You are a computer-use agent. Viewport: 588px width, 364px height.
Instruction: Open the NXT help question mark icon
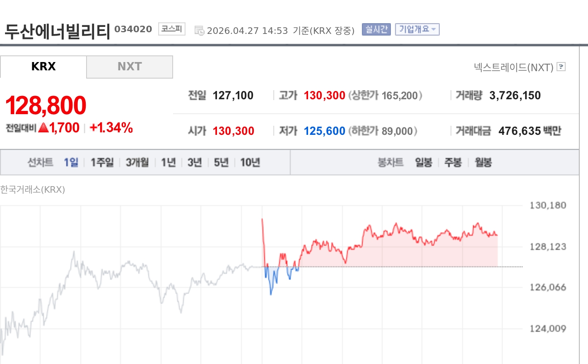(x=561, y=67)
